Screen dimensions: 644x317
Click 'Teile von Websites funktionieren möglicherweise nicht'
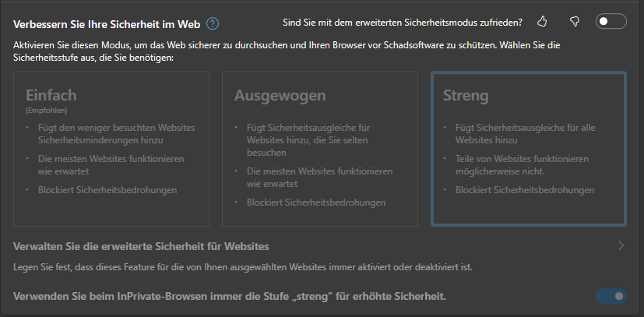[522, 165]
